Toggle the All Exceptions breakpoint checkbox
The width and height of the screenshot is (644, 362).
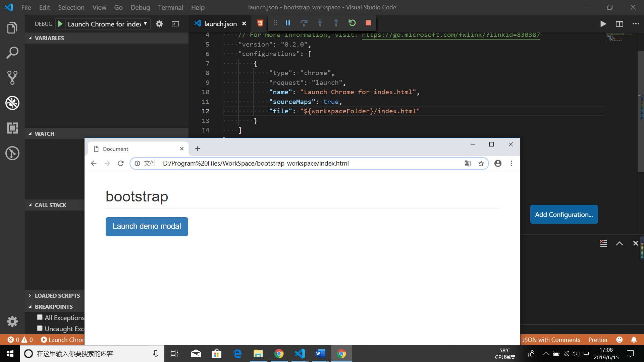pos(40,317)
